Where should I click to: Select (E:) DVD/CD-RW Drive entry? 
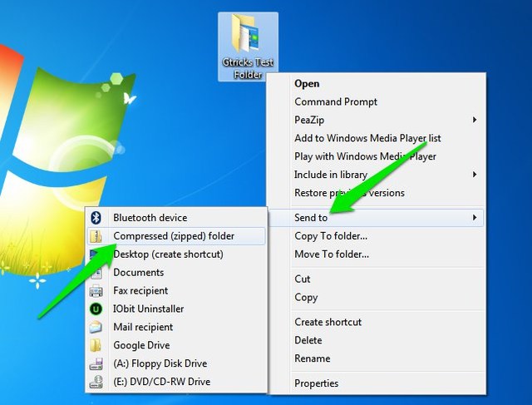point(176,382)
